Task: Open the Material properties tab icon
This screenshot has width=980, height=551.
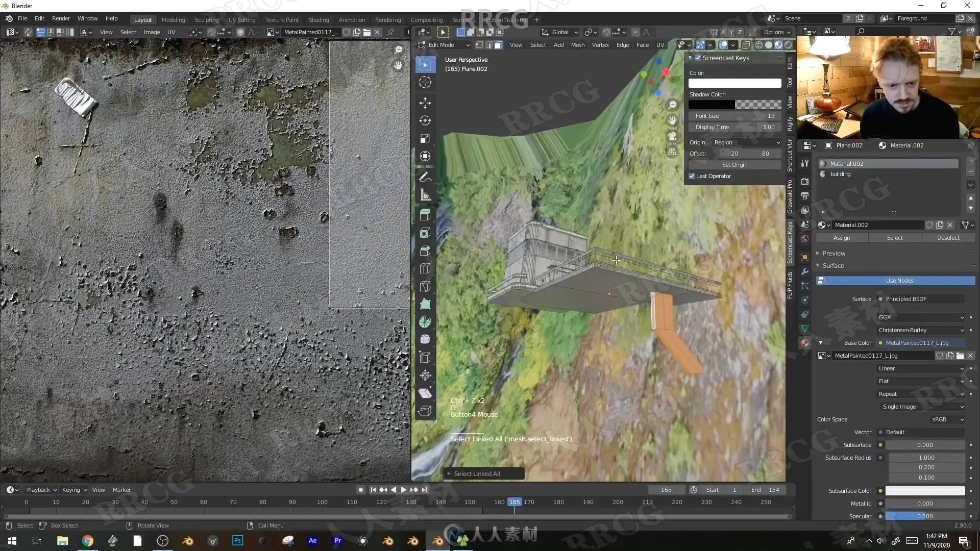Action: coord(805,343)
